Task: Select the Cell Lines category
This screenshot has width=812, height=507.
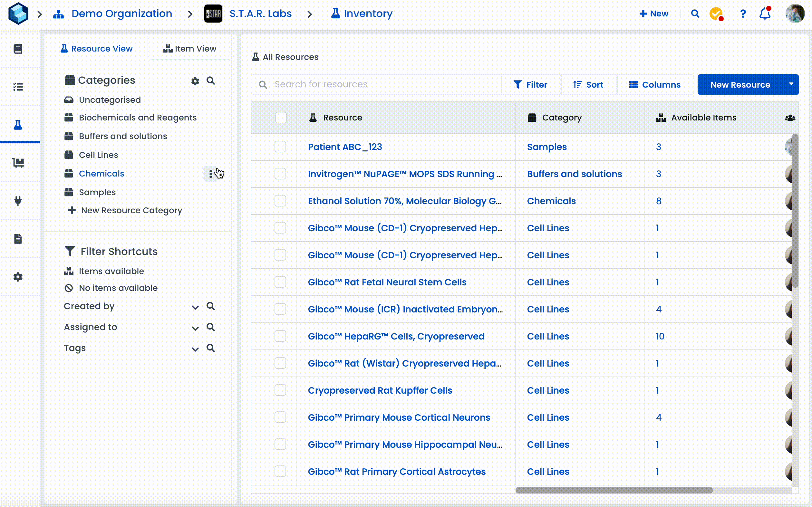Action: pos(98,155)
